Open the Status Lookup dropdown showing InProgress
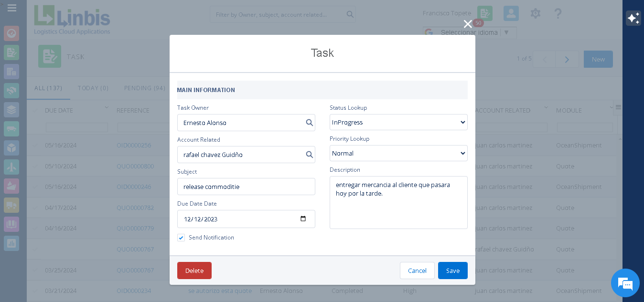This screenshot has height=302, width=644. click(398, 122)
